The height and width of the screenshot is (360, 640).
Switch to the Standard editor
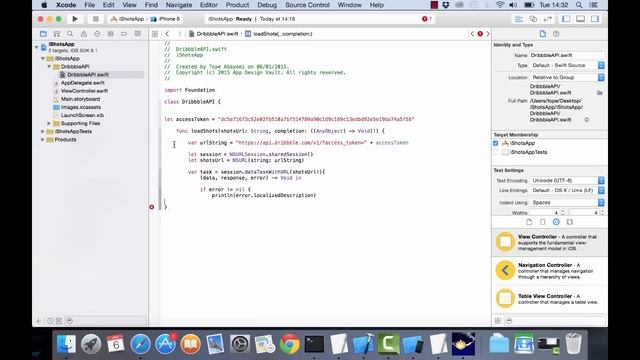[519, 19]
